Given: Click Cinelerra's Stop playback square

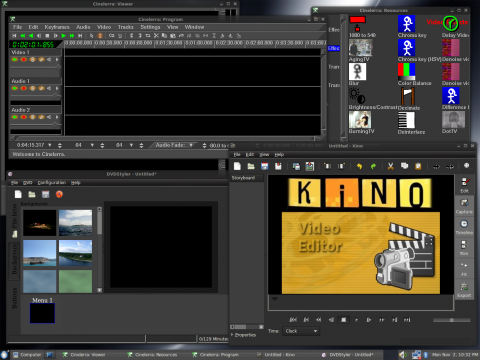Looking at the screenshot, I should point(47,35).
